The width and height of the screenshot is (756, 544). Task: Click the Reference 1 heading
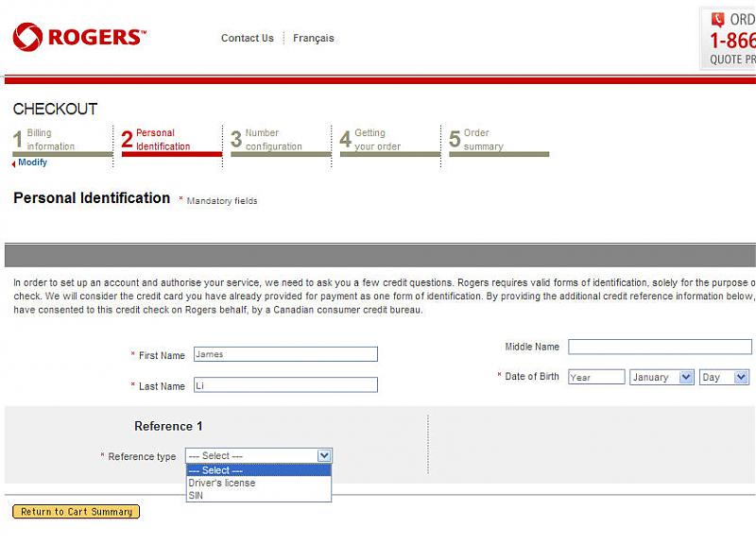168,427
